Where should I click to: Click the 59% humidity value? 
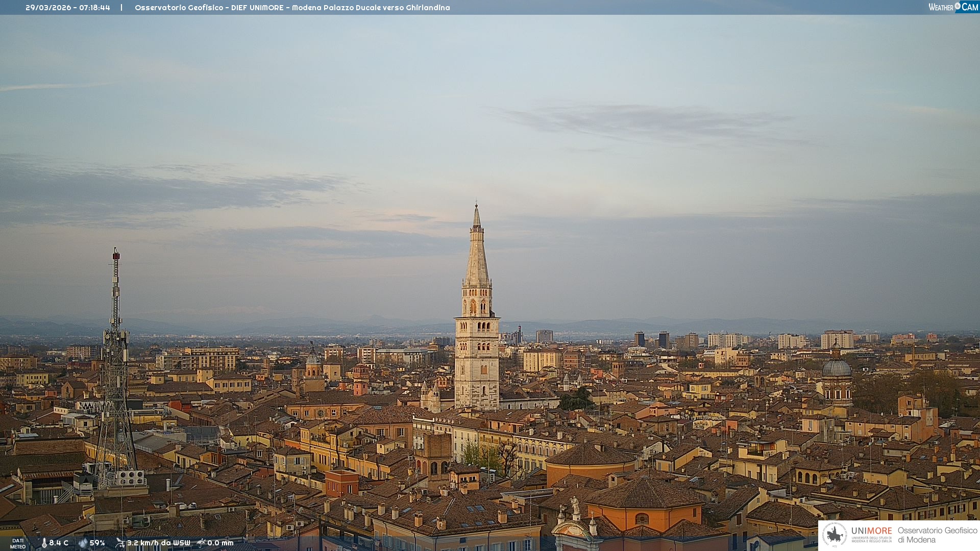coord(97,543)
